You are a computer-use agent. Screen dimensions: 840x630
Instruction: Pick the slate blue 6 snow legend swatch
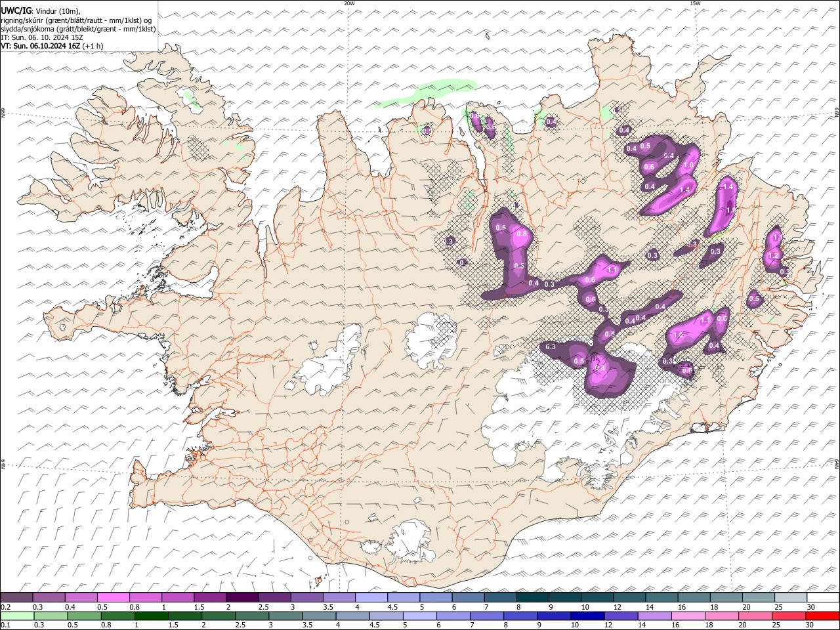coord(469,598)
